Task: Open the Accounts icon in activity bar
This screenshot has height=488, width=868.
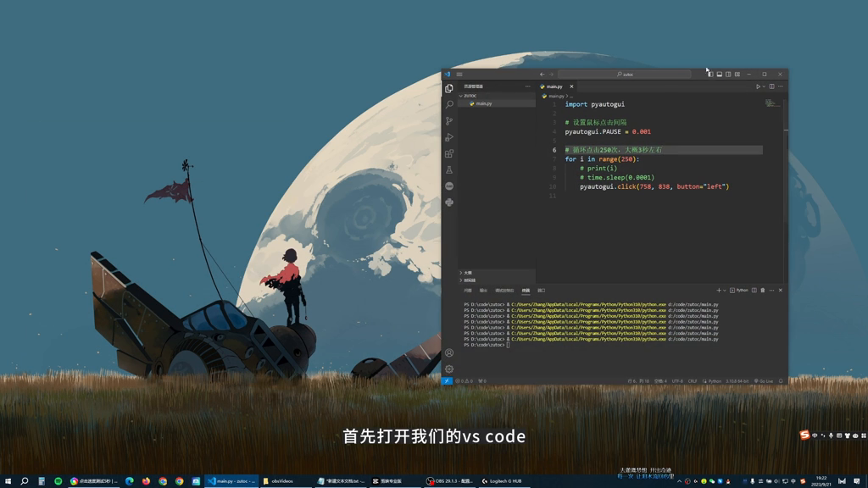Action: pos(449,352)
